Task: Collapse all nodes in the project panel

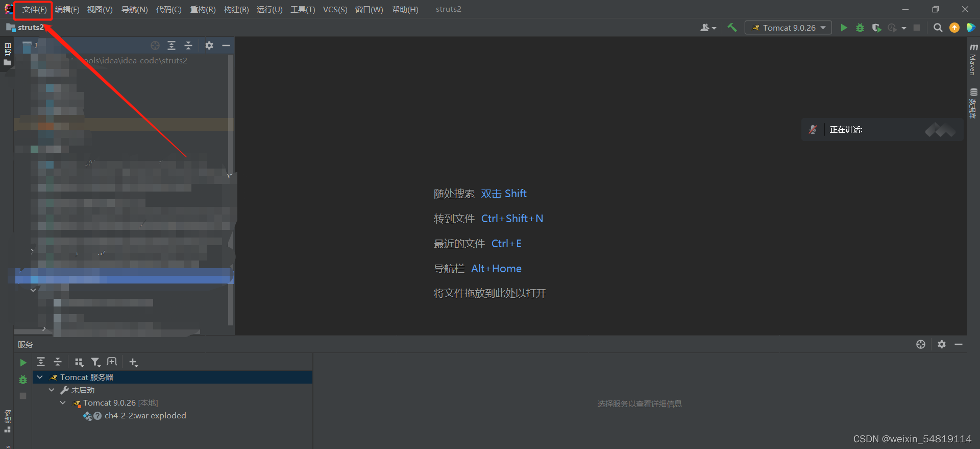Action: (x=188, y=45)
